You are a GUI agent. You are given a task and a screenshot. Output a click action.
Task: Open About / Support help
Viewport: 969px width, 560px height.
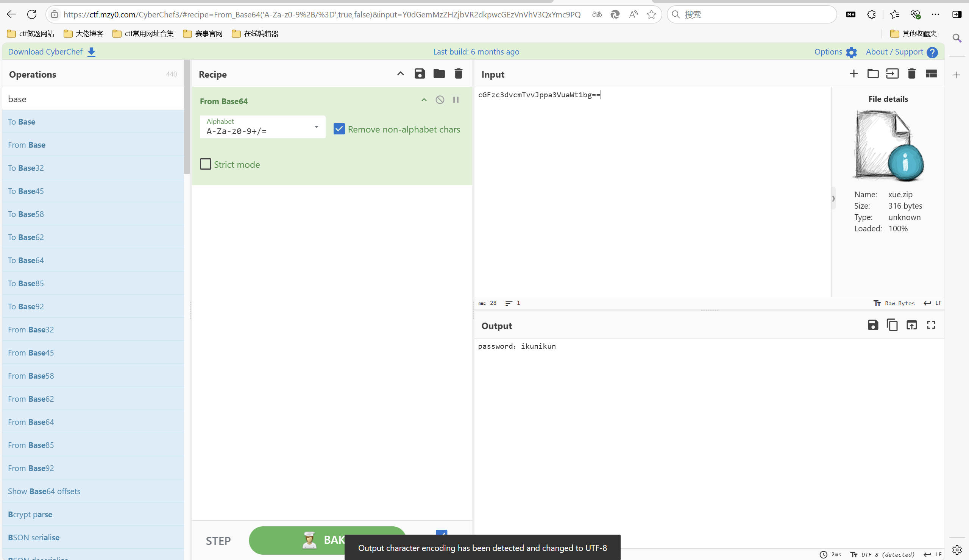901,52
